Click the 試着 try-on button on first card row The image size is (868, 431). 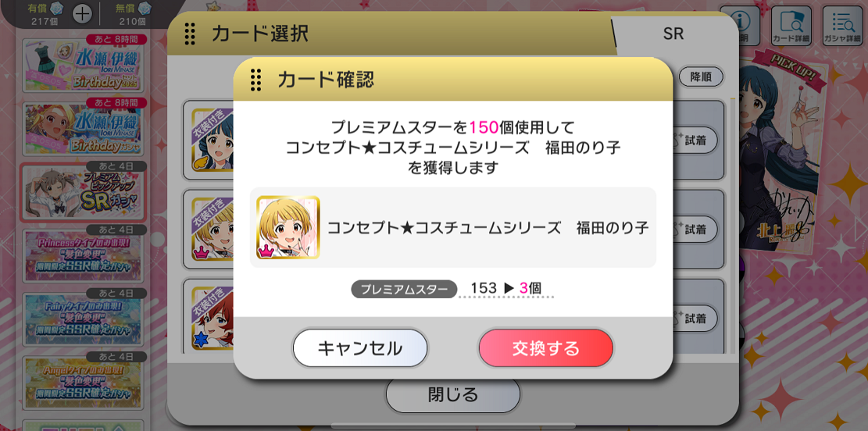pyautogui.click(x=695, y=141)
